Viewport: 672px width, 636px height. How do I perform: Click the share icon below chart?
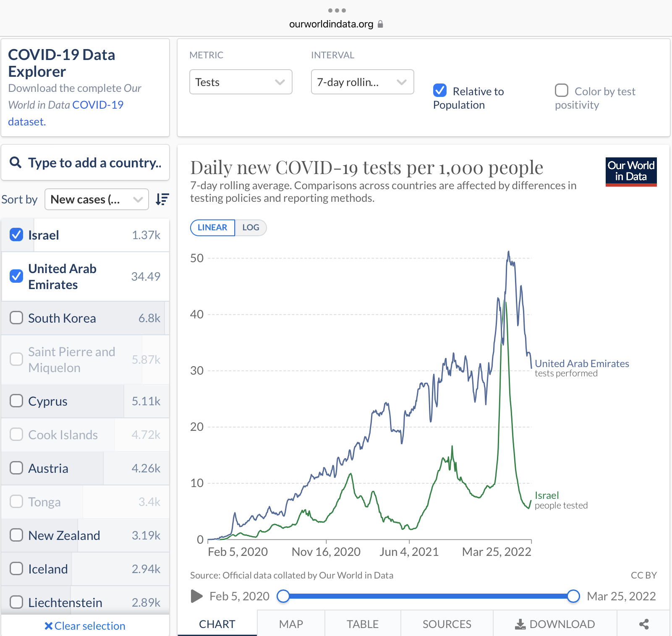tap(643, 624)
